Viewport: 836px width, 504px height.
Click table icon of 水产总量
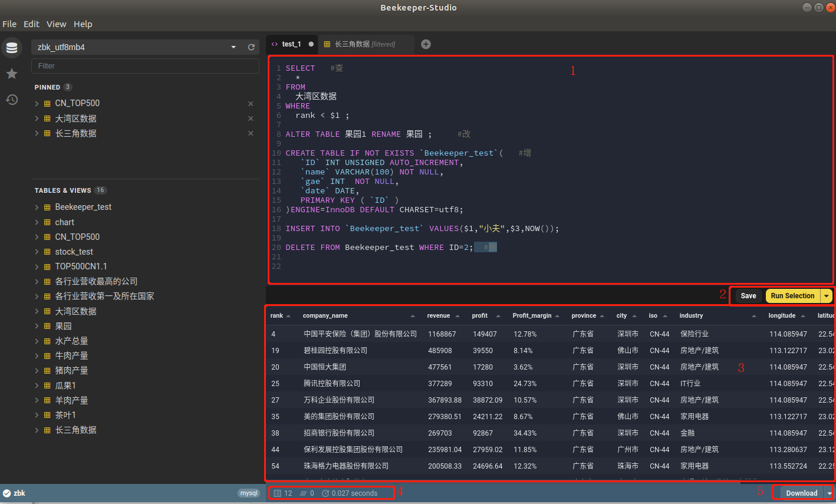coord(47,341)
